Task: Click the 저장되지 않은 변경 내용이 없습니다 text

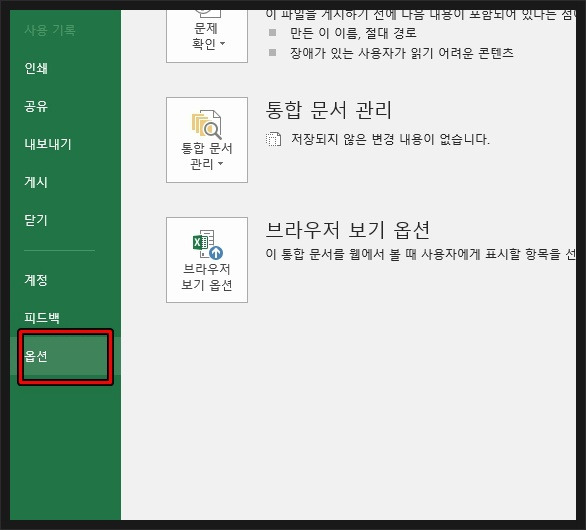Action: [390, 139]
